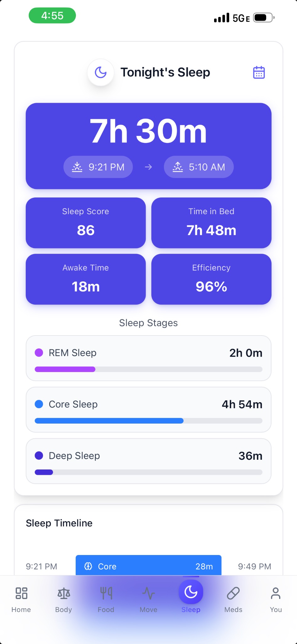Select the Deep Sleep stage row
Screen dimensions: 297x644
148,461
